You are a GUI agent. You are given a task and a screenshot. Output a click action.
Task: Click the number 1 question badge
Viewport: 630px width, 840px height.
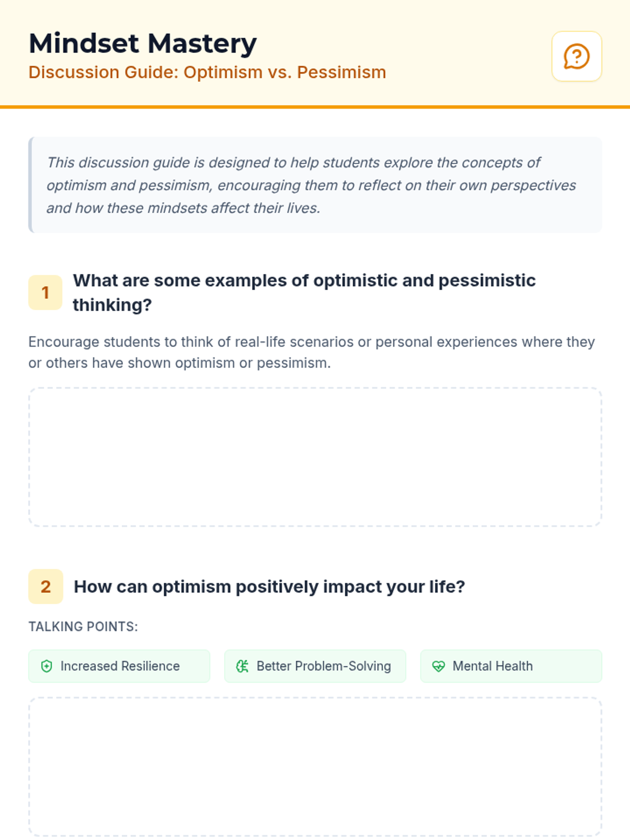45,292
